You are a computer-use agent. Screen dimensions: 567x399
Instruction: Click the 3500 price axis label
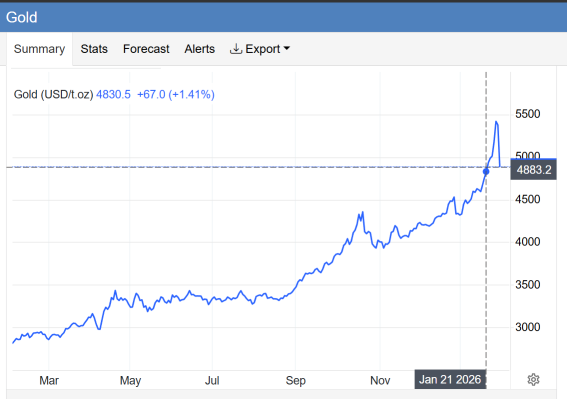pyautogui.click(x=528, y=285)
